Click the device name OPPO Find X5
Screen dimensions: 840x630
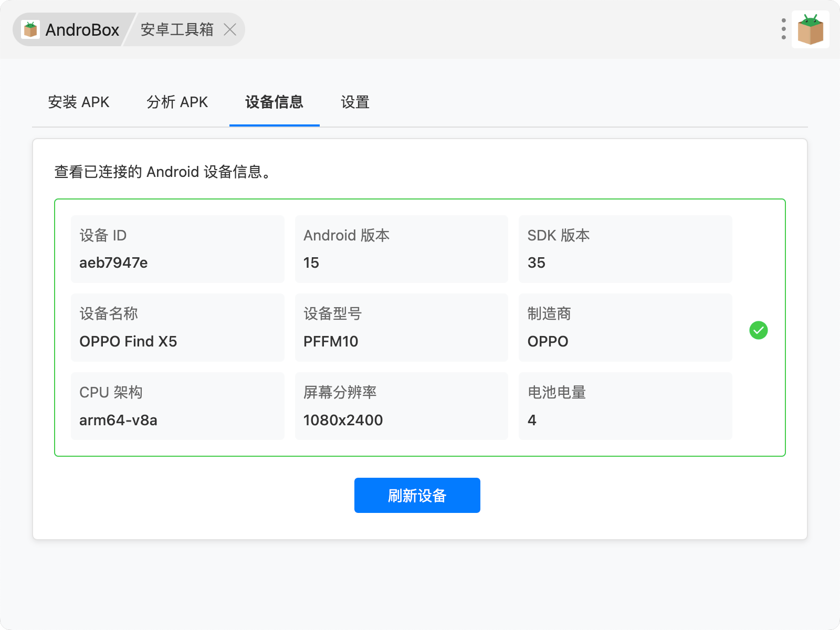(x=128, y=341)
